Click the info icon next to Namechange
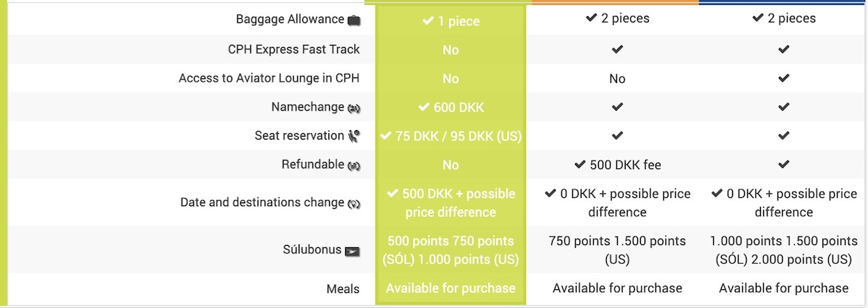Screen dimensions: 868x308 354,108
